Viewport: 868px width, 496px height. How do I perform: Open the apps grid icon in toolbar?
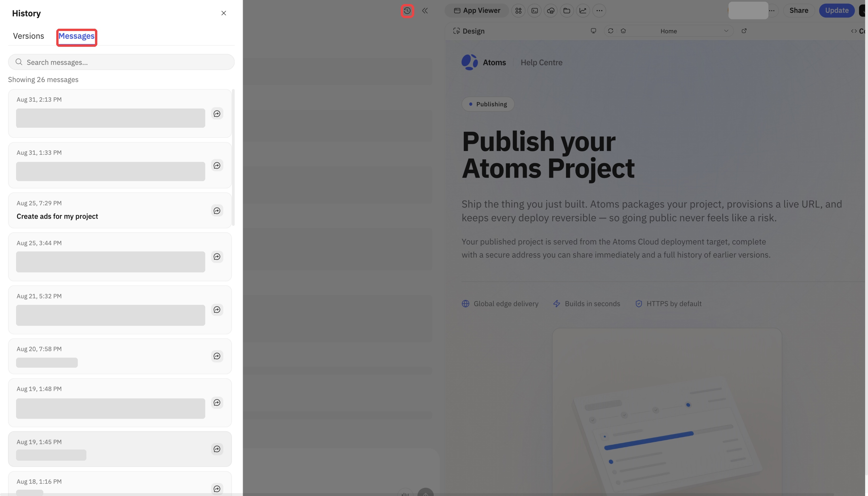click(x=518, y=11)
